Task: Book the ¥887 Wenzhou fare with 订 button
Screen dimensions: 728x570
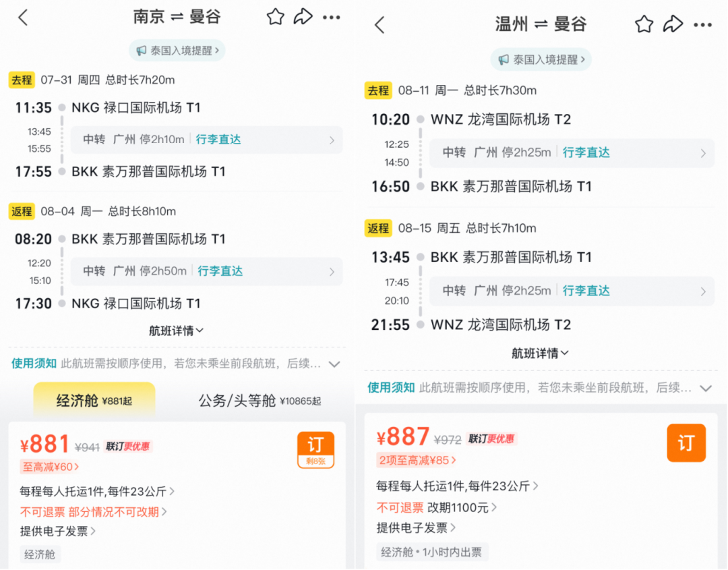Action: (x=686, y=443)
